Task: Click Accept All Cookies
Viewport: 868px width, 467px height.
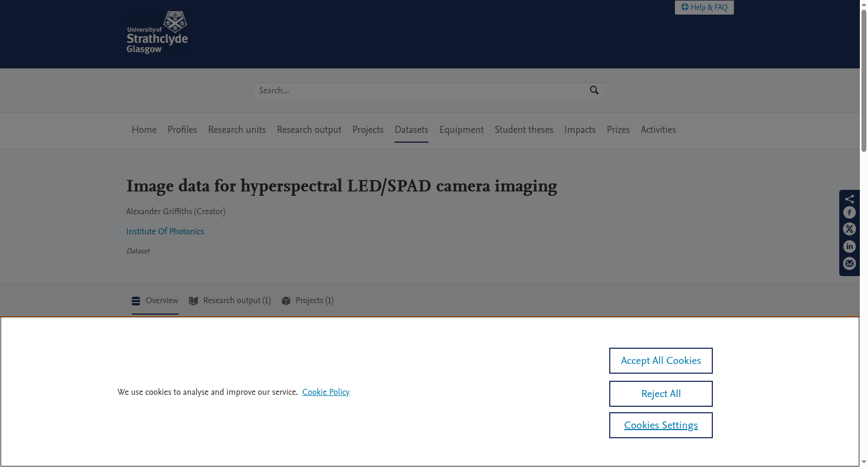Action: coord(661,361)
